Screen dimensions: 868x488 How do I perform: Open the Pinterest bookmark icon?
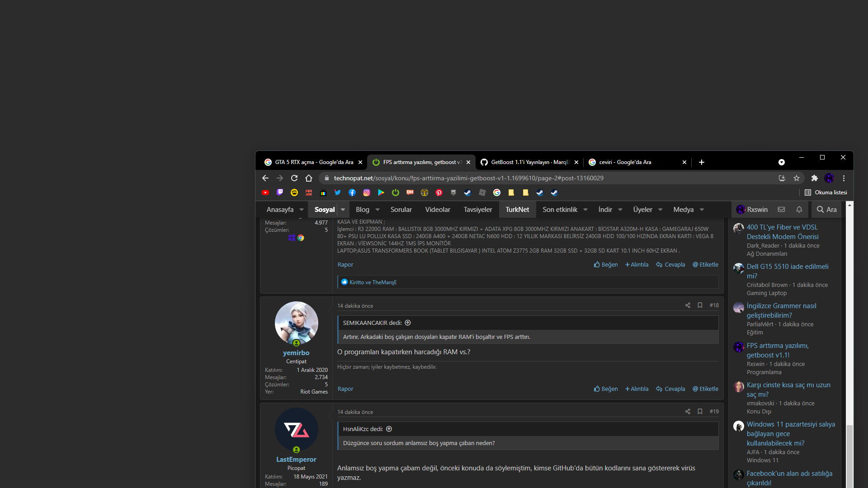(x=439, y=192)
